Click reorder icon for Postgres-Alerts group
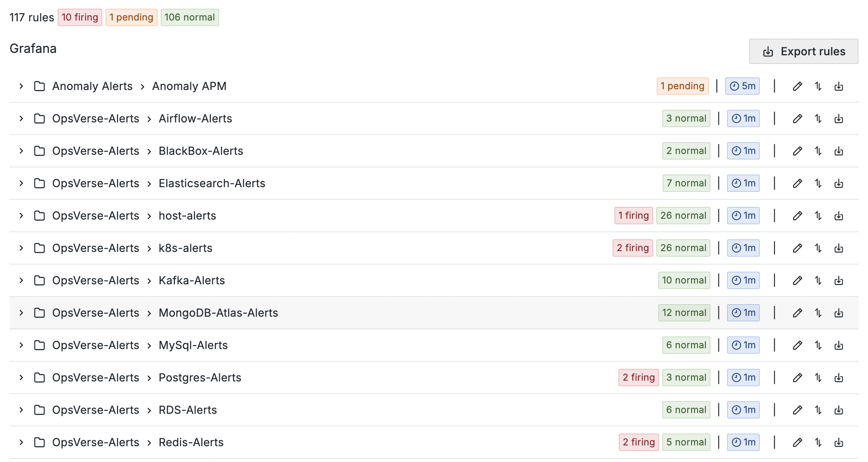The width and height of the screenshot is (868, 462). [818, 377]
